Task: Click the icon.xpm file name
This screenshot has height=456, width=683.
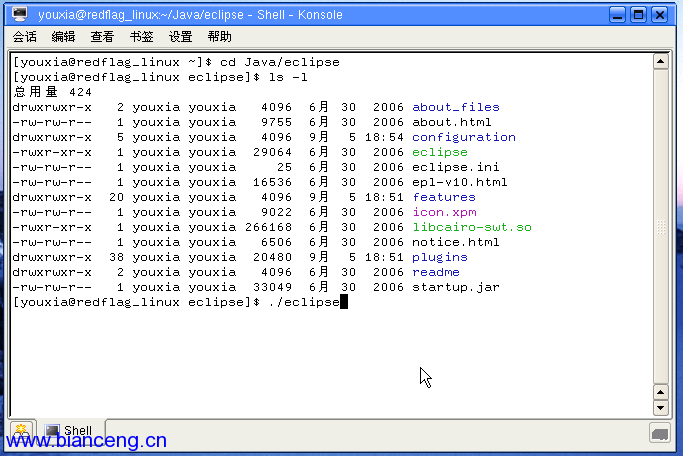Action: coord(444,212)
